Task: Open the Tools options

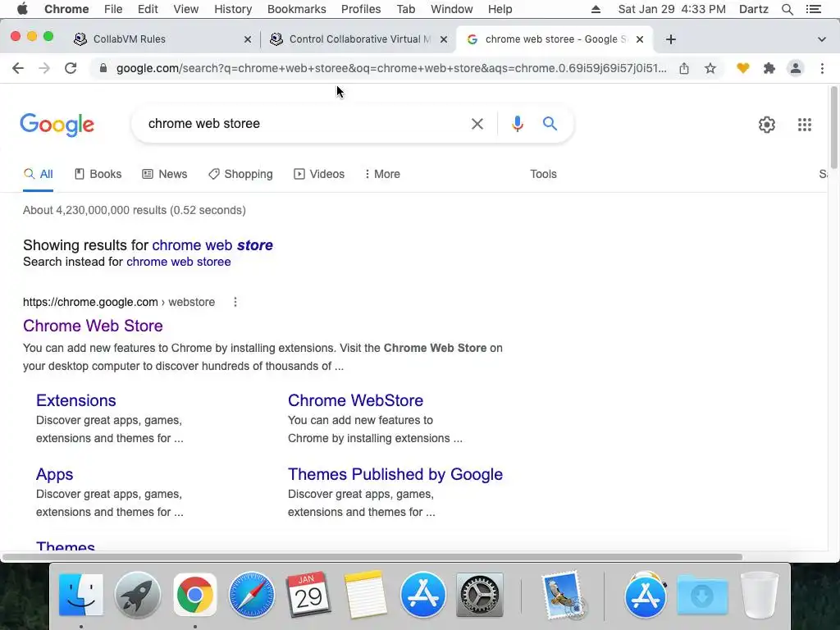Action: point(543,174)
